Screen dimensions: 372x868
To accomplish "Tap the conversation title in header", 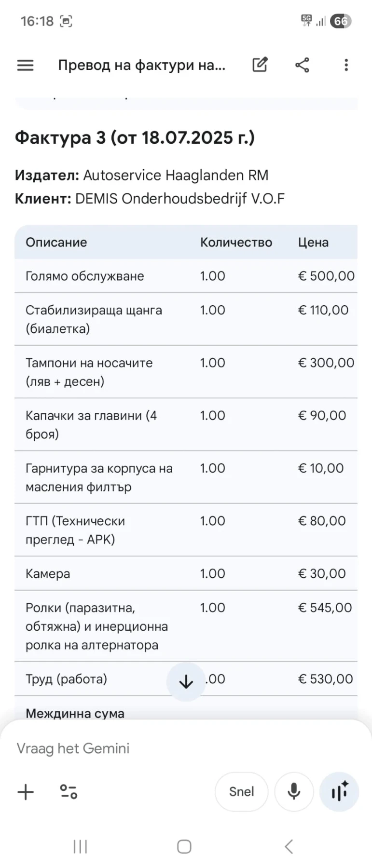I will [x=141, y=65].
